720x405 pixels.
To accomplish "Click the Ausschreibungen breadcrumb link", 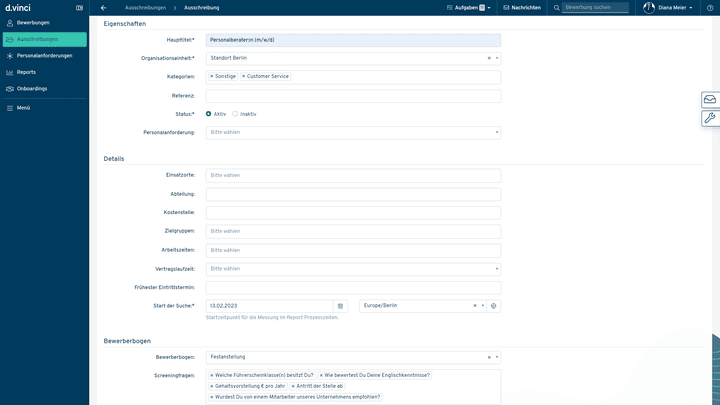I will pos(145,7).
